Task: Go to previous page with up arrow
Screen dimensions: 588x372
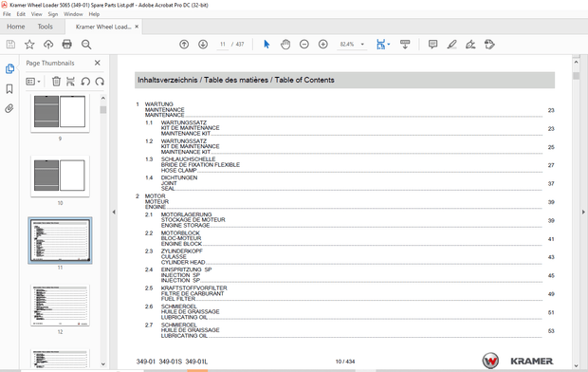Action: click(184, 45)
